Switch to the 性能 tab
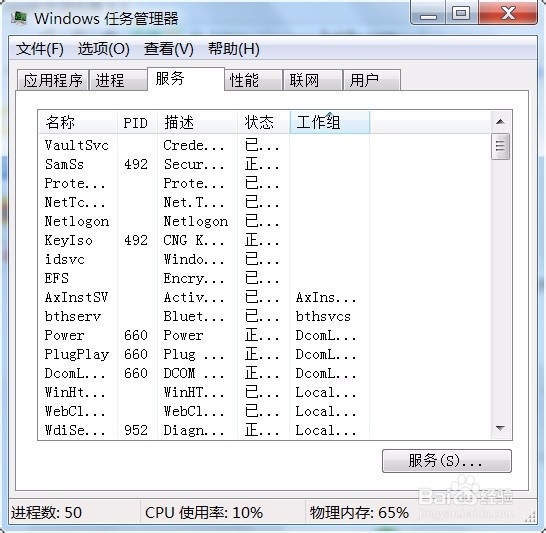Screen dimensions: 546x533 click(253, 80)
